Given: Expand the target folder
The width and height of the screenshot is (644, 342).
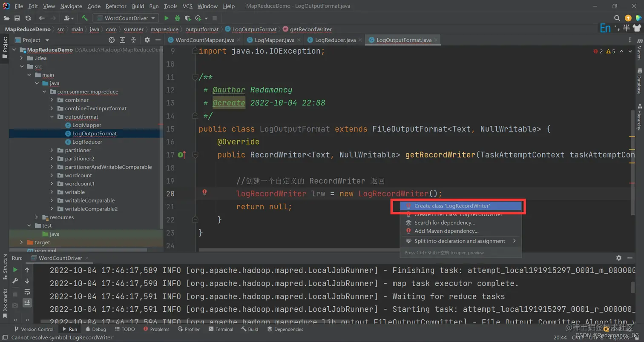Looking at the screenshot, I should [21, 242].
